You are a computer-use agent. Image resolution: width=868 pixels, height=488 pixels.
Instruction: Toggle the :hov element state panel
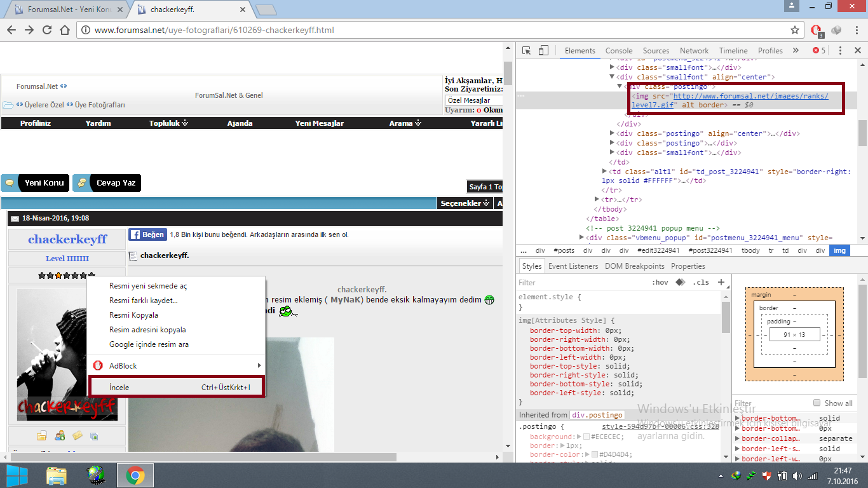click(660, 282)
